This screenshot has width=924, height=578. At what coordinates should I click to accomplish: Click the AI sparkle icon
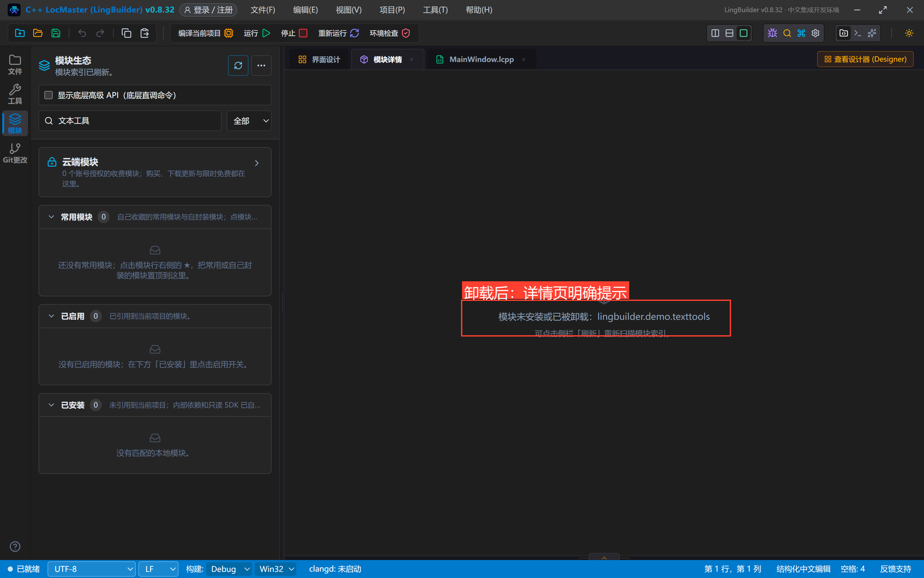[872, 33]
